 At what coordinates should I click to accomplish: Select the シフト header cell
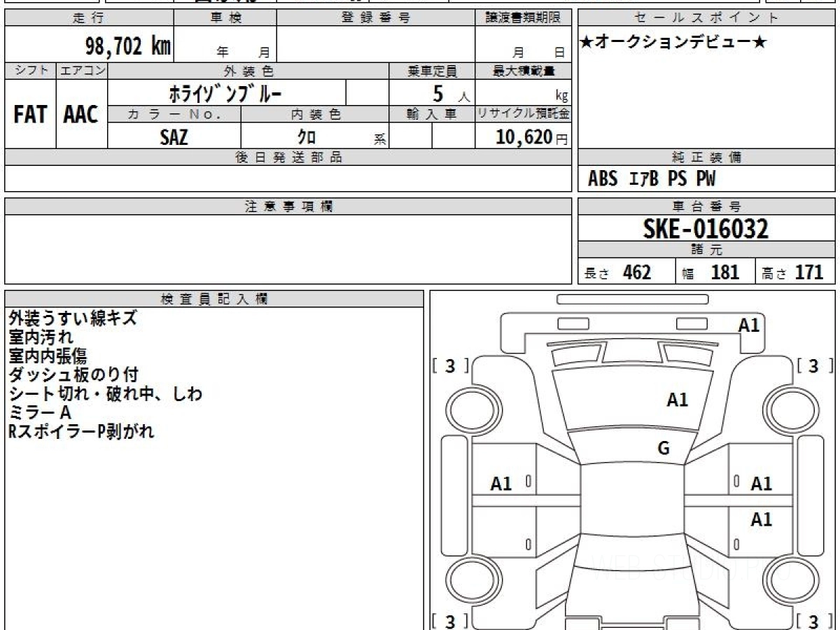30,71
